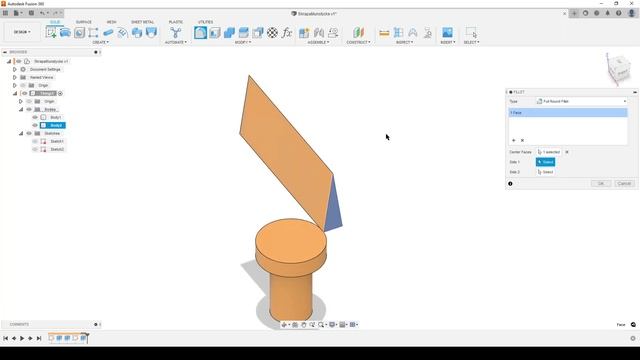640x360 pixels.
Task: Jump to timeline beginning
Action: click(5, 338)
